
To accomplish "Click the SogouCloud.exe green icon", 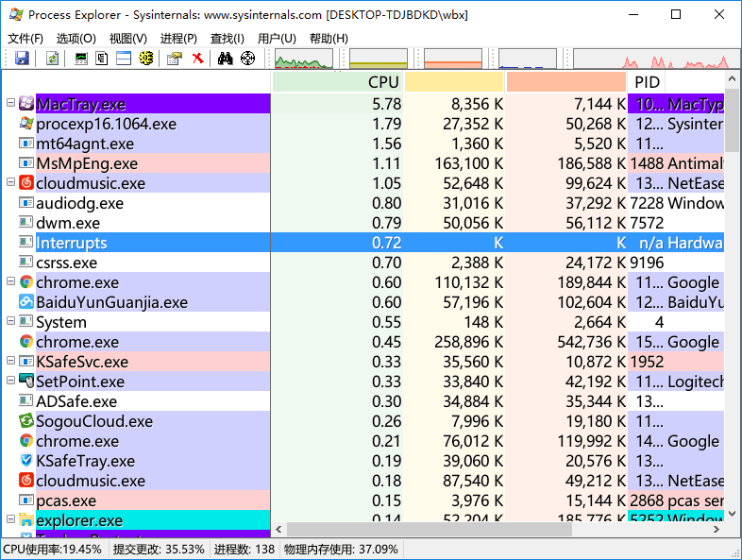I will (26, 421).
